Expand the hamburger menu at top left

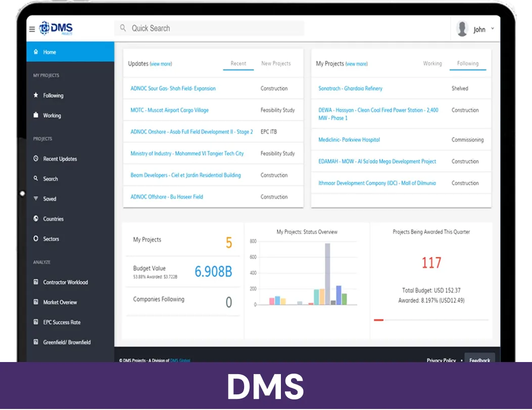point(32,29)
